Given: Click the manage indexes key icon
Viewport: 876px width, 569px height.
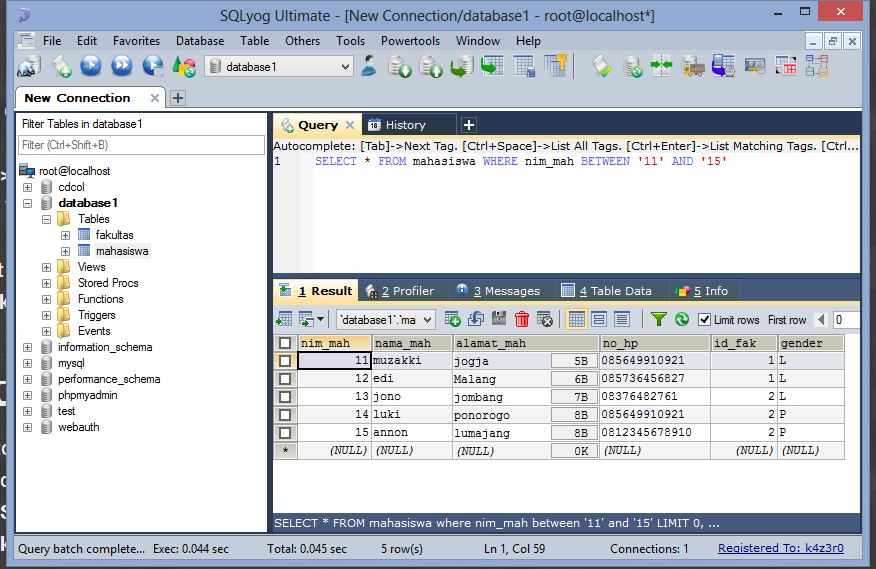Looking at the screenshot, I should 556,66.
